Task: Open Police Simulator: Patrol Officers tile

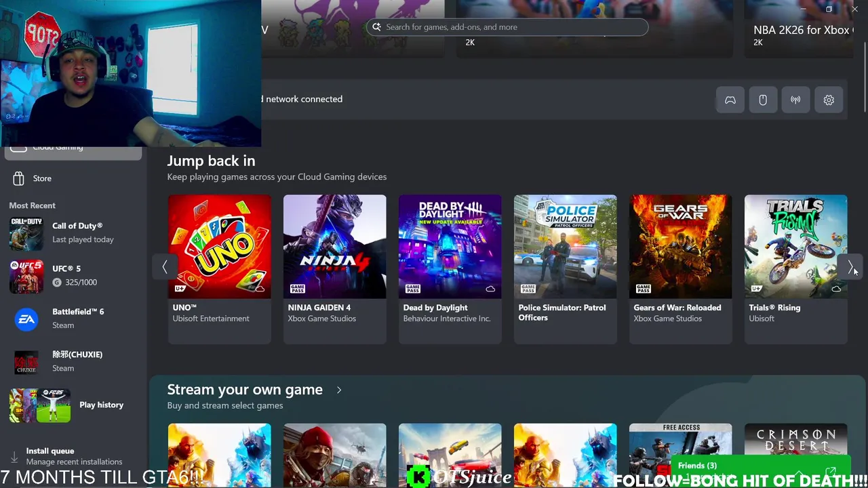Action: click(565, 269)
